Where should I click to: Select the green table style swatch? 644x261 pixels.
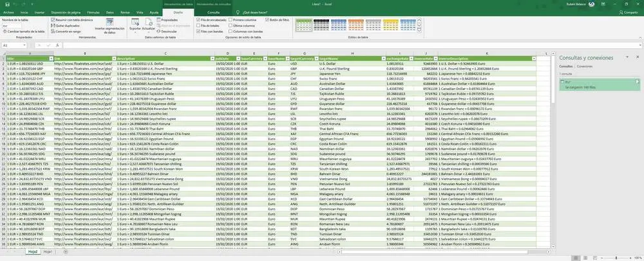304,26
